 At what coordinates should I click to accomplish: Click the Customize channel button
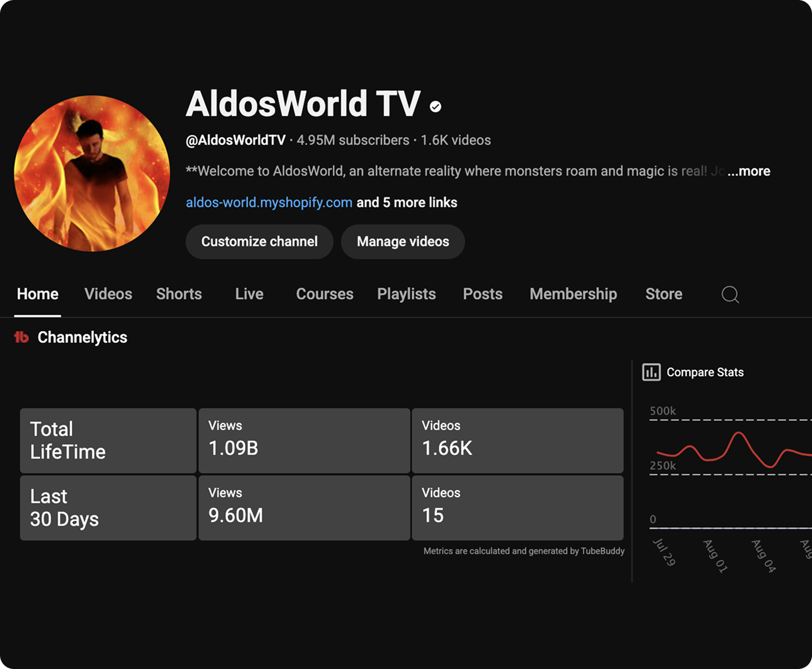pyautogui.click(x=259, y=241)
